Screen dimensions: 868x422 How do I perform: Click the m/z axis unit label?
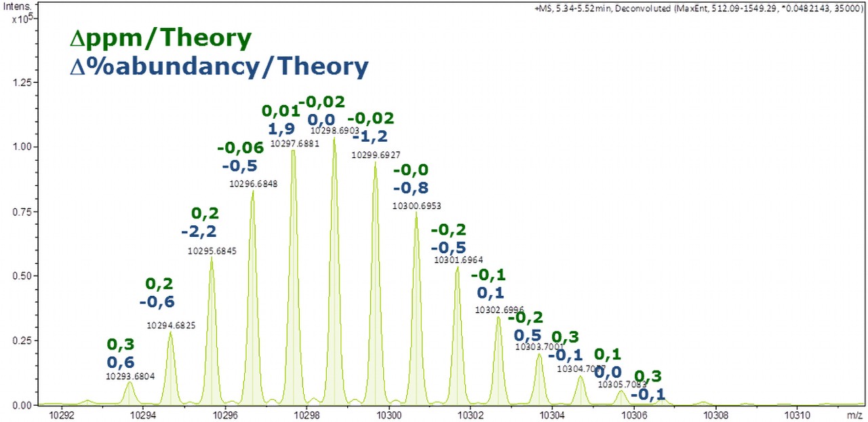tap(854, 415)
